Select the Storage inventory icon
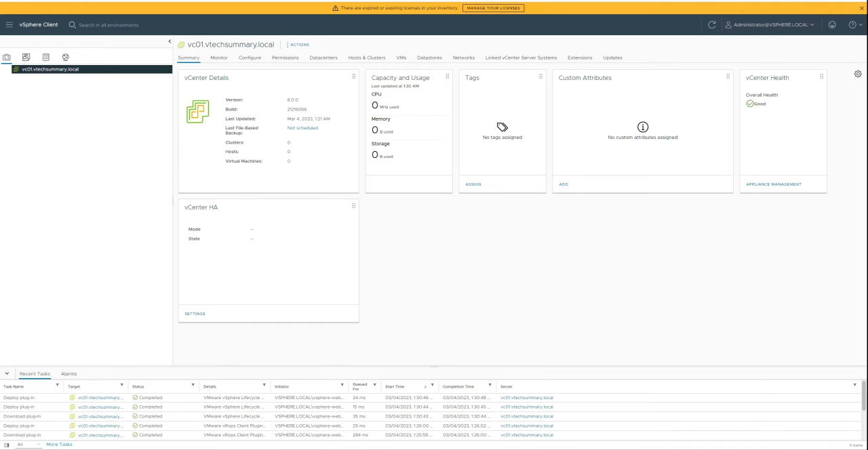 [45, 58]
